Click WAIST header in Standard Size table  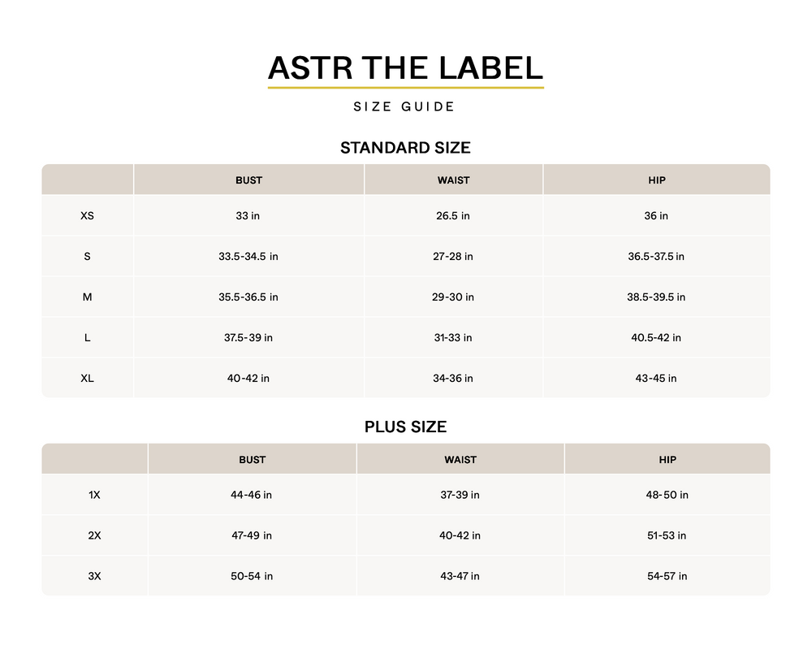point(453,180)
